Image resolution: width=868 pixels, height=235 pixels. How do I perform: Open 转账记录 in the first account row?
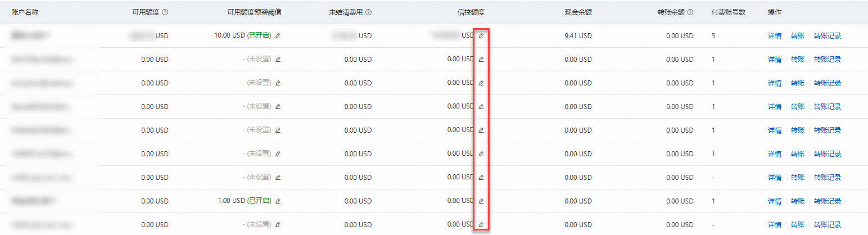tap(828, 36)
